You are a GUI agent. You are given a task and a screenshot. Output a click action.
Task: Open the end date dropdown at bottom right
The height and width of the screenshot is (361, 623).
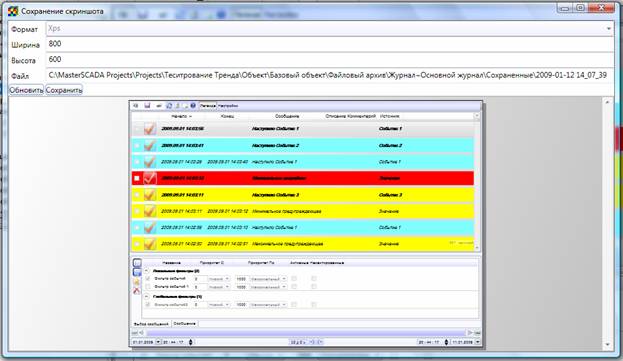click(477, 342)
